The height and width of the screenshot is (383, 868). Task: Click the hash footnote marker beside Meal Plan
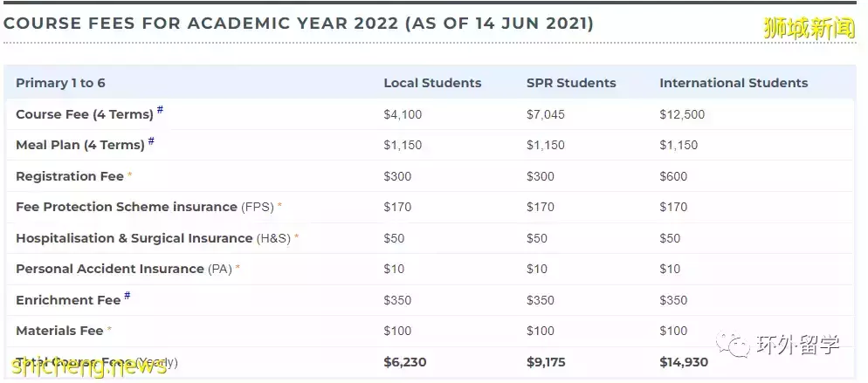click(x=151, y=140)
